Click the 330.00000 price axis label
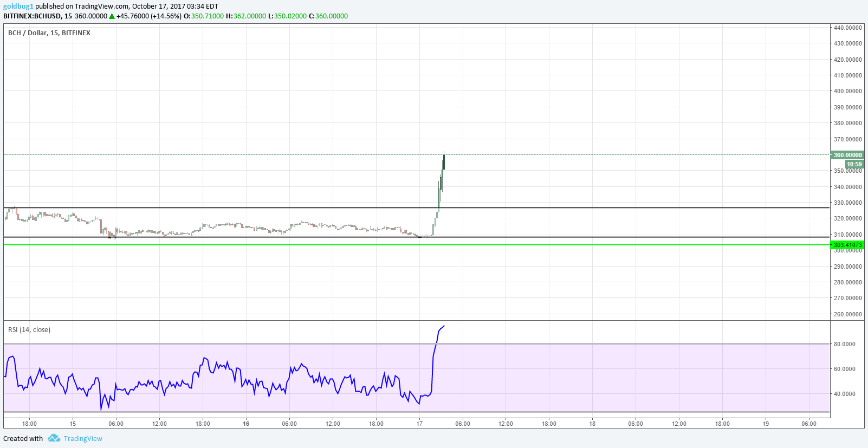The height and width of the screenshot is (448, 868). (848, 203)
